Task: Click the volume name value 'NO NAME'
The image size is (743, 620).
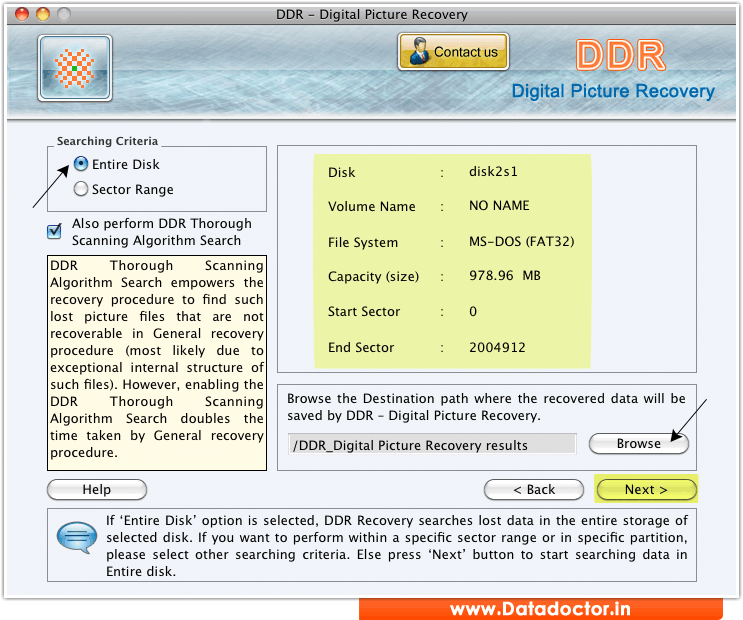Action: pyautogui.click(x=499, y=206)
